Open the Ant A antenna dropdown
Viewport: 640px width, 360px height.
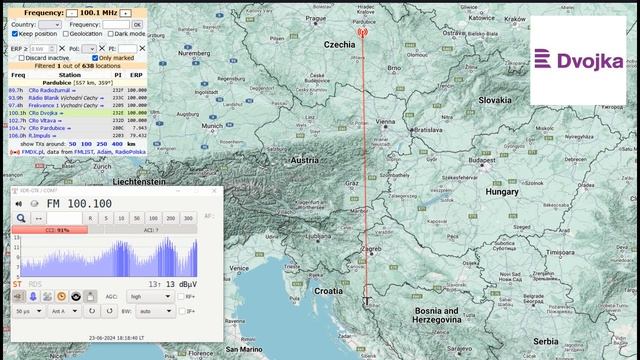(x=64, y=311)
